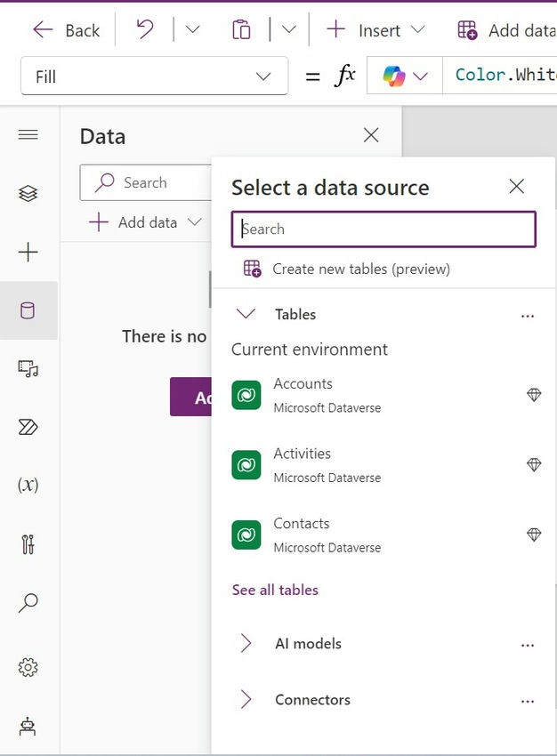Open the Tree view panel
Screen dimensions: 557x756
point(28,193)
